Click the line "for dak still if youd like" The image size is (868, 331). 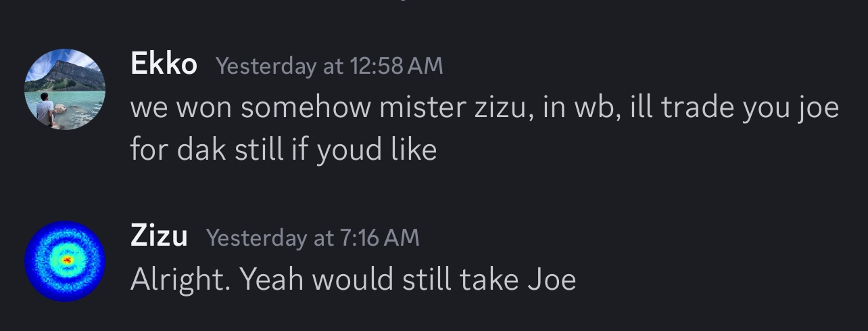[x=283, y=150]
